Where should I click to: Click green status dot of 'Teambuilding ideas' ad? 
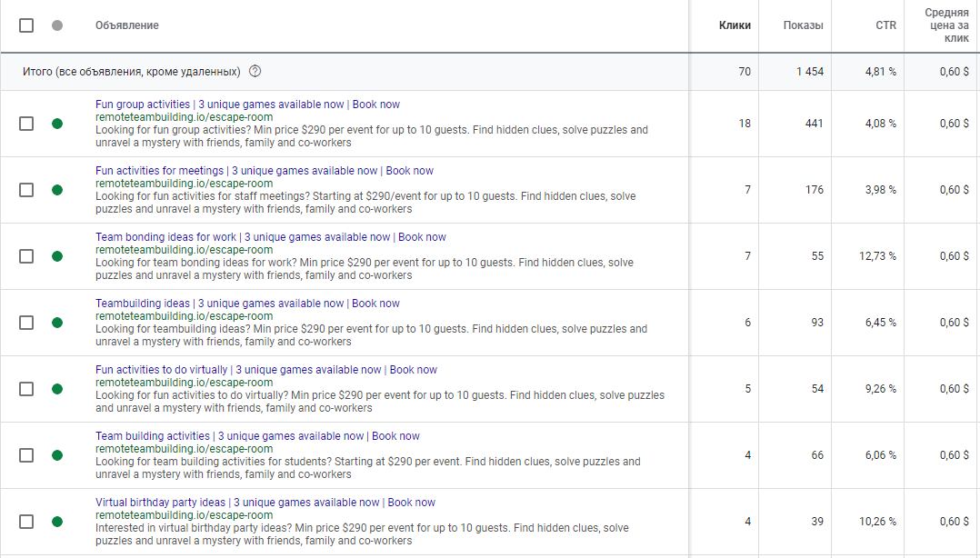pyautogui.click(x=57, y=323)
